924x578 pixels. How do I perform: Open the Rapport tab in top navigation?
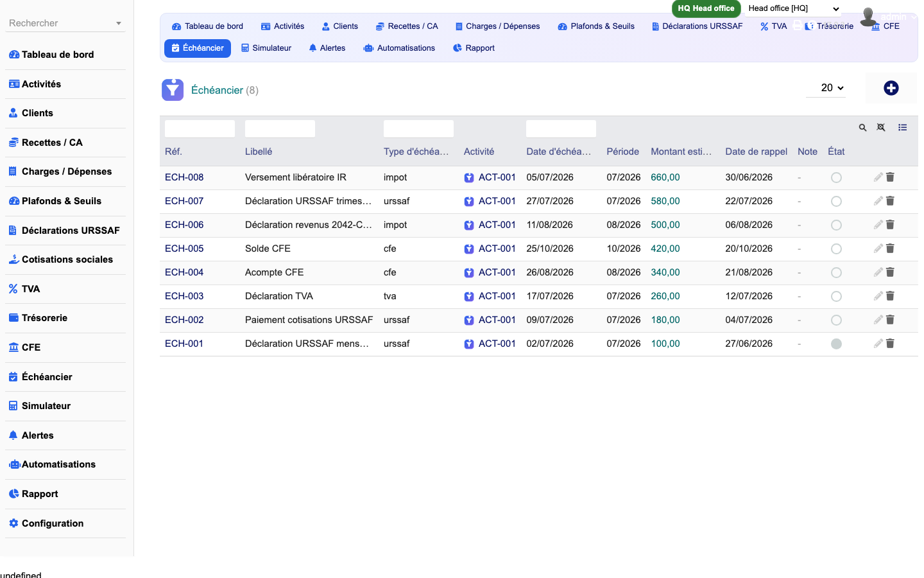(x=474, y=48)
